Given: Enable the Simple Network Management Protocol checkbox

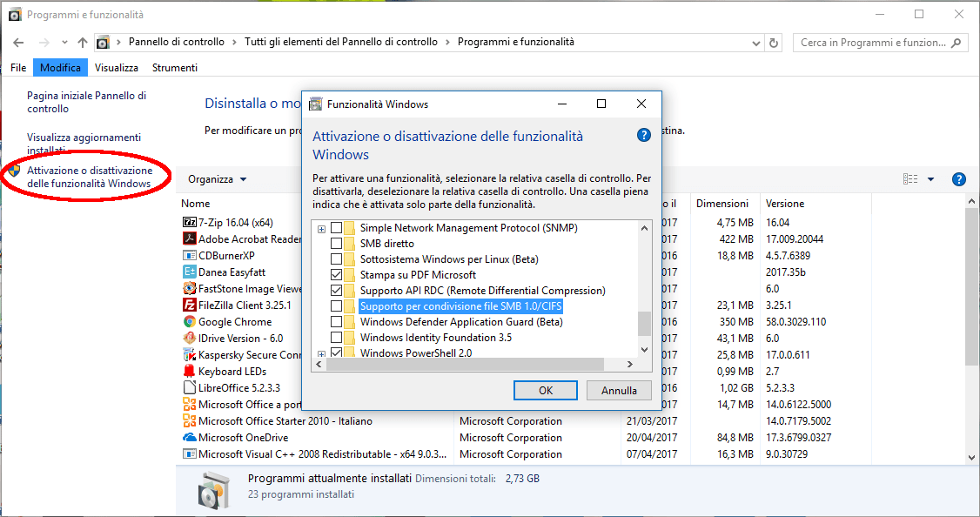Looking at the screenshot, I should (336, 227).
